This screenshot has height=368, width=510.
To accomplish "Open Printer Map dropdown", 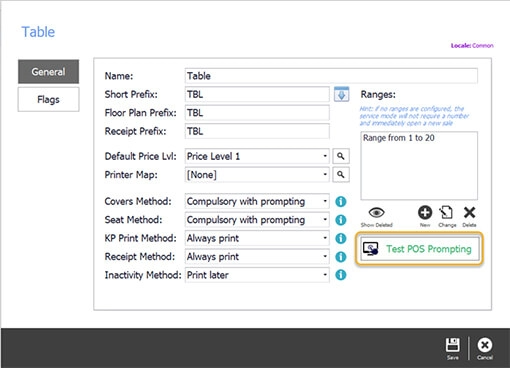I will (x=257, y=175).
